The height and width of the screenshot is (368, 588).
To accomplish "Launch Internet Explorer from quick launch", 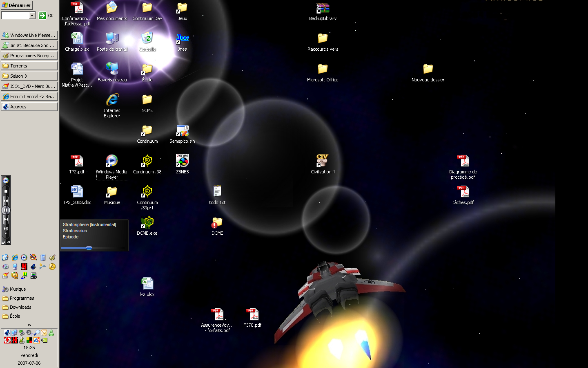I will click(x=15, y=258).
